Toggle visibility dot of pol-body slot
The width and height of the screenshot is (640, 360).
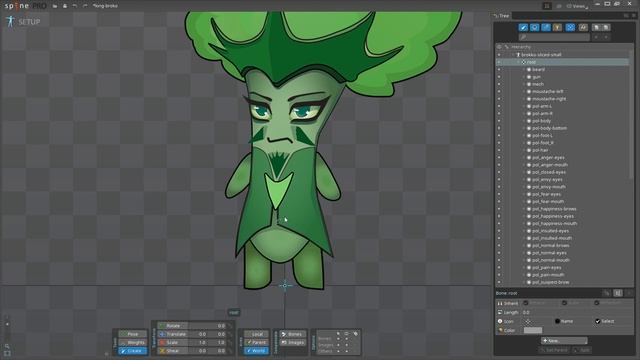(499, 121)
